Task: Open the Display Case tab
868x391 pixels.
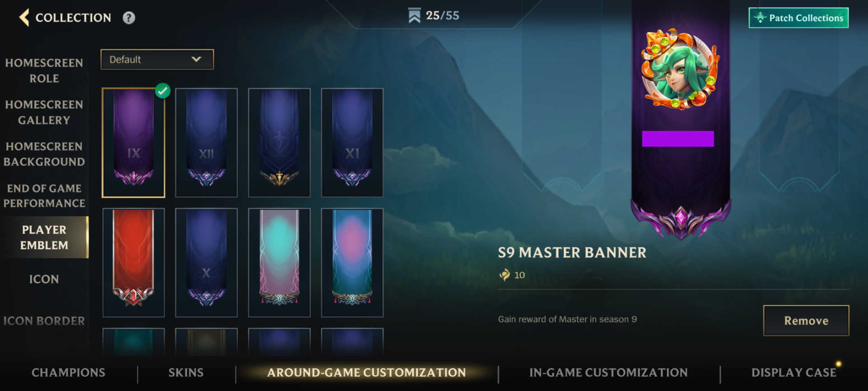Action: 793,372
